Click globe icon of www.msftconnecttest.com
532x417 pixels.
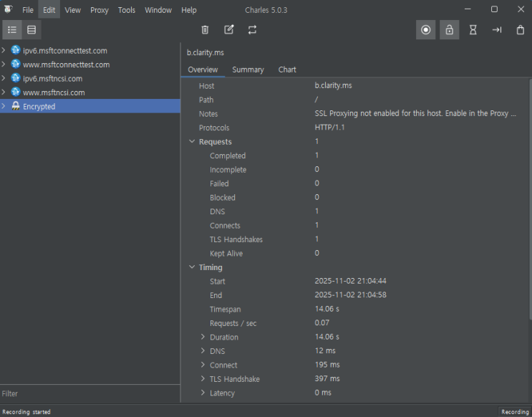click(16, 64)
